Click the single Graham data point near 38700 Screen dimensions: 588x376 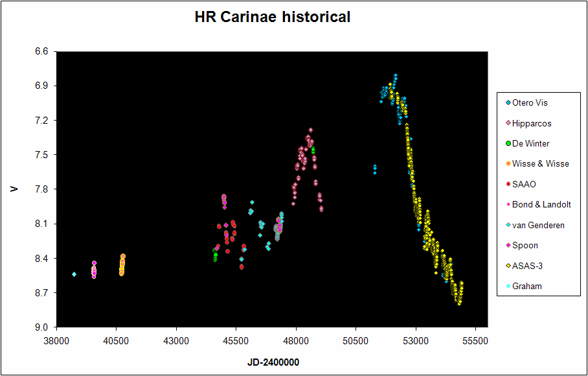pyautogui.click(x=74, y=274)
